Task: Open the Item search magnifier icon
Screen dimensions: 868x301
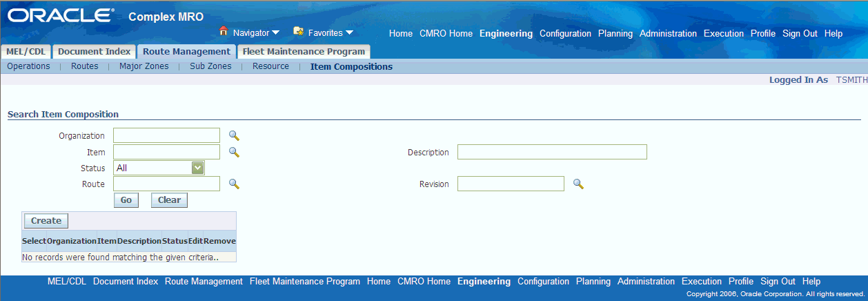Action: coord(234,152)
